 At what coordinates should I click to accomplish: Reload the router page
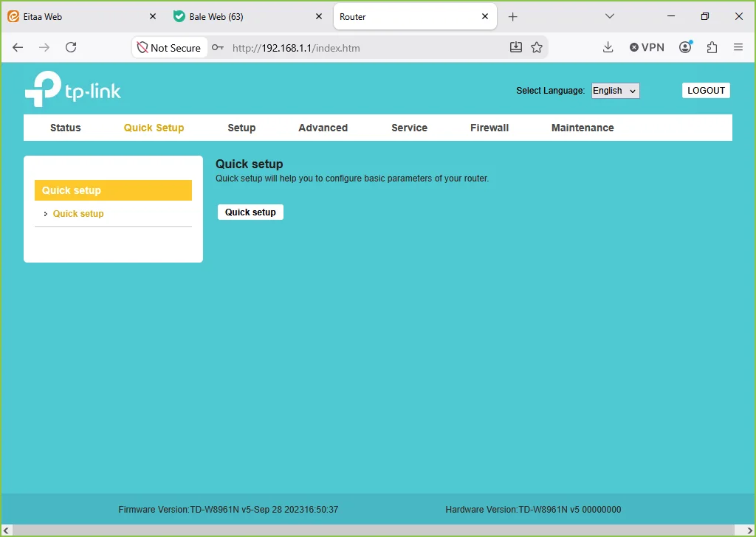tap(71, 47)
